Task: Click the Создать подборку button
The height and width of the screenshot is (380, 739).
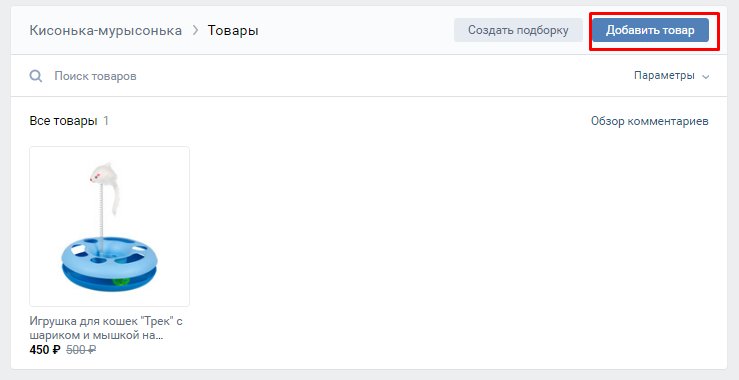Action: (518, 30)
